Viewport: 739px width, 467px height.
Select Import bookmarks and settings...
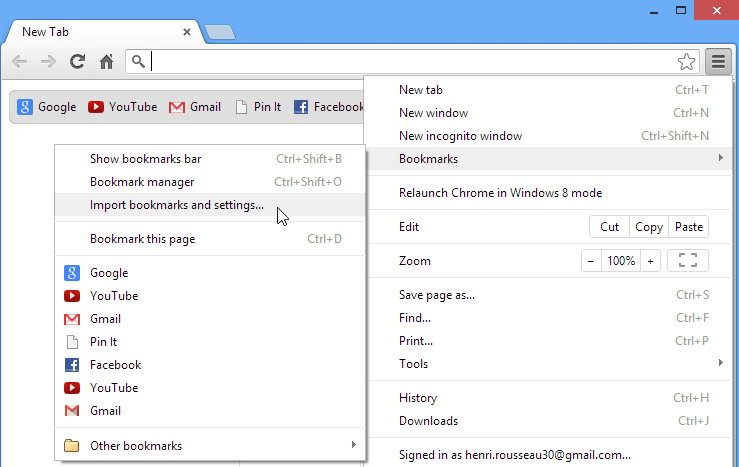[210, 205]
